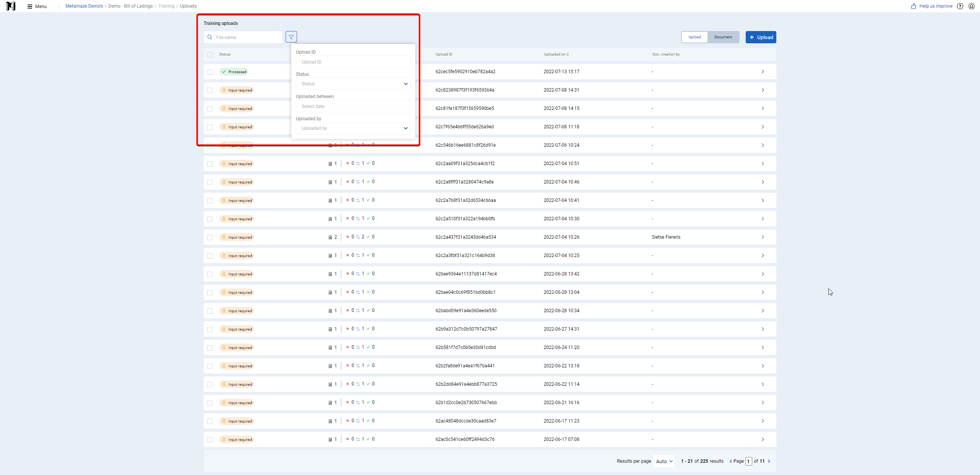
Task: Click the Help us improve link
Action: point(936,6)
